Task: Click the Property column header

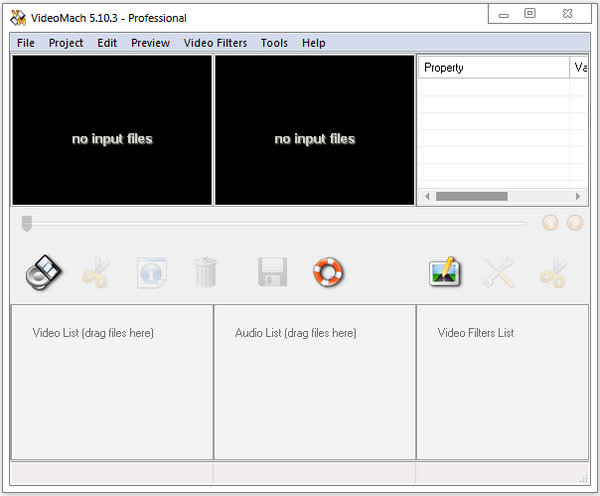Action: pos(490,68)
